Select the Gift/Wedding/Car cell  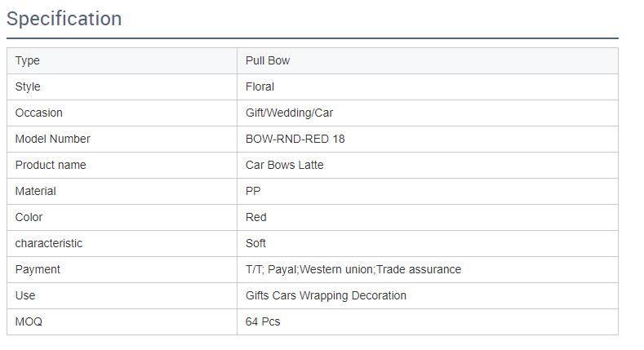click(x=289, y=113)
